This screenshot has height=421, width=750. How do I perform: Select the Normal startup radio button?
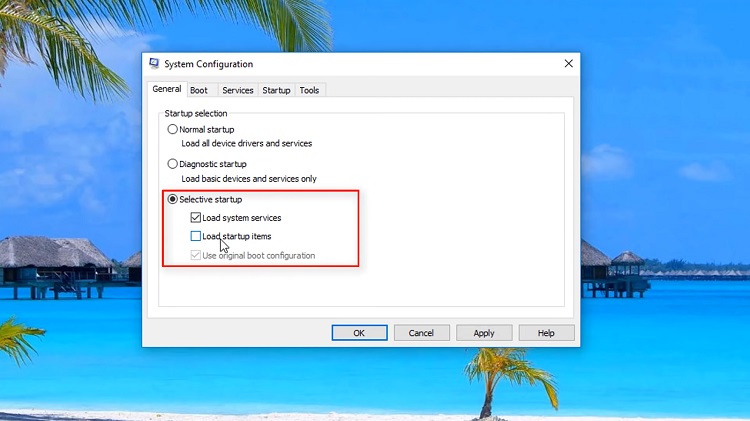click(x=173, y=129)
